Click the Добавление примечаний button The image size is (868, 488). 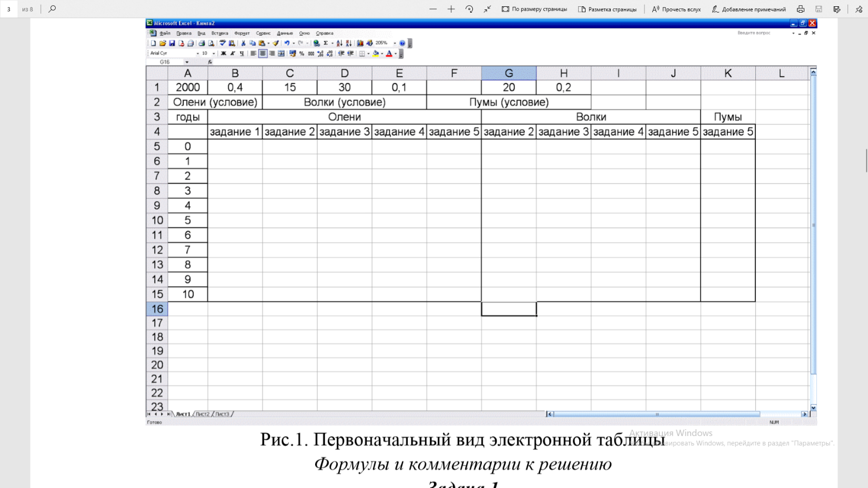749,9
